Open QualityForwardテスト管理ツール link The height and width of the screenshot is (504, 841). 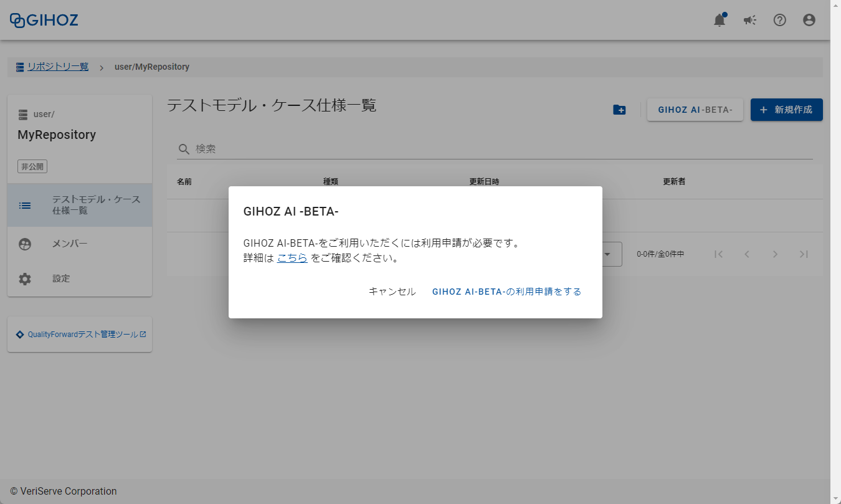pyautogui.click(x=81, y=335)
